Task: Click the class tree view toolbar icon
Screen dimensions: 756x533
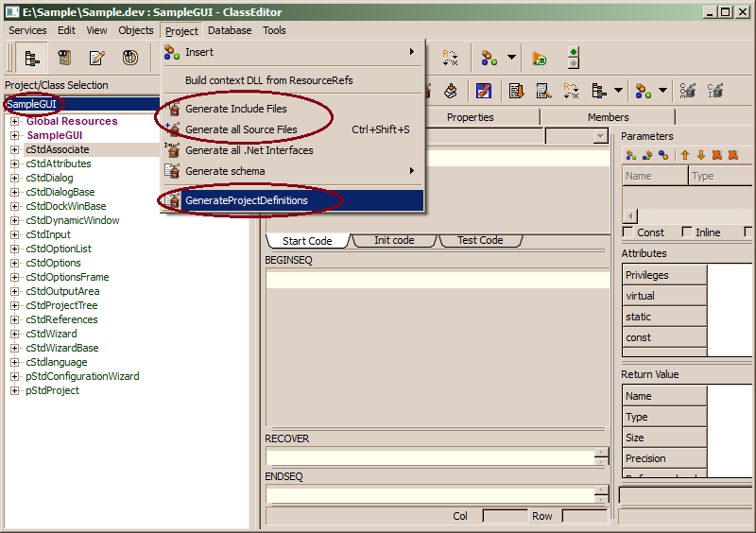Action: [x=31, y=59]
